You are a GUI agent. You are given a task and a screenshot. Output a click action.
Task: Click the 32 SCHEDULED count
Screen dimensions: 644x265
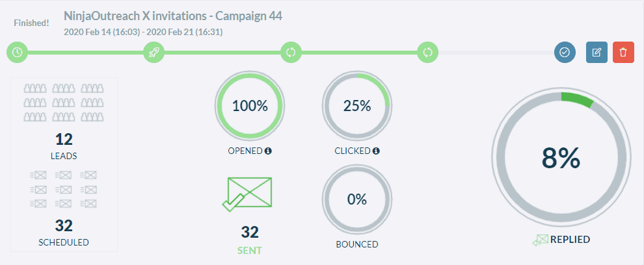click(x=64, y=225)
